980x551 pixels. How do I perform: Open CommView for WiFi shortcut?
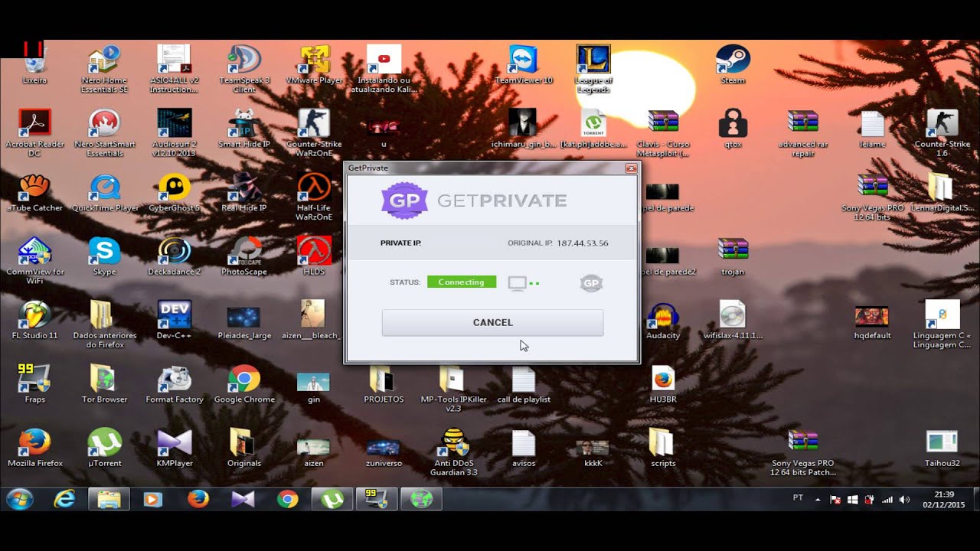click(x=35, y=261)
